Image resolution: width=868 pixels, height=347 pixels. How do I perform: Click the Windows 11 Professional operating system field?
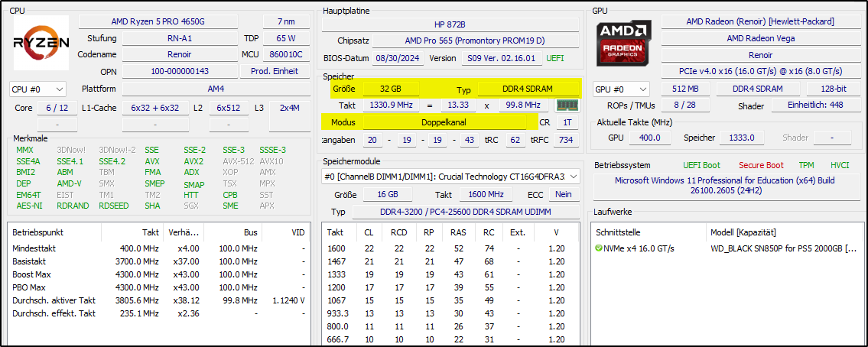tap(725, 186)
